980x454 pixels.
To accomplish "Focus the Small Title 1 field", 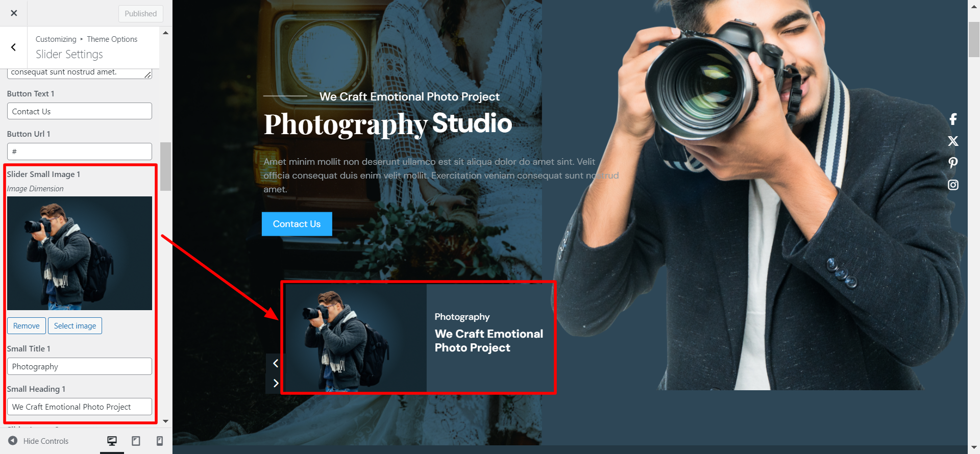I will (80, 366).
